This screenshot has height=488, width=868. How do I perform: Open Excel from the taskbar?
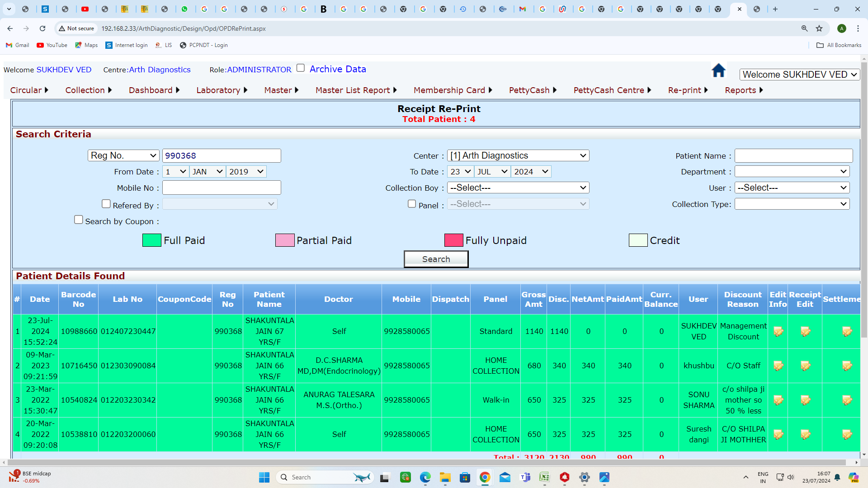tap(544, 477)
